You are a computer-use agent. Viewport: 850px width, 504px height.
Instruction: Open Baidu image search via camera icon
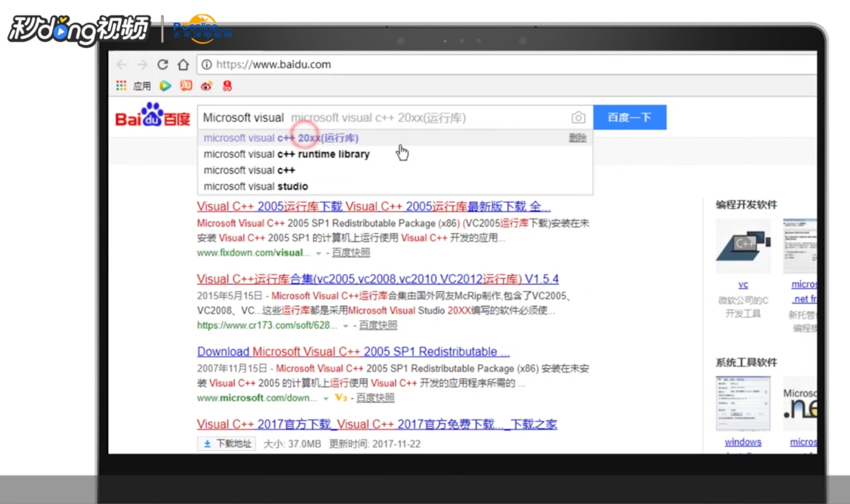(579, 117)
